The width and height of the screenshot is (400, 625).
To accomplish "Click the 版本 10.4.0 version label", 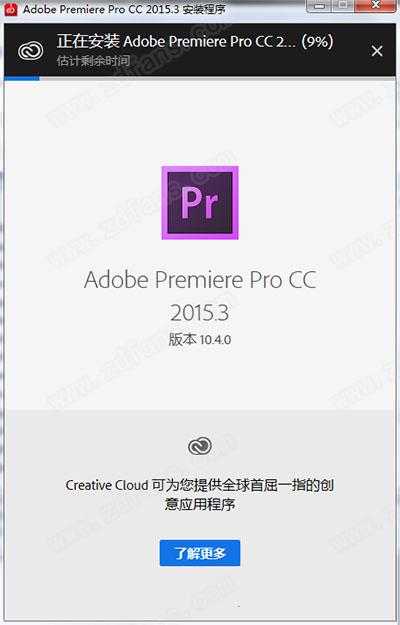I will (200, 340).
